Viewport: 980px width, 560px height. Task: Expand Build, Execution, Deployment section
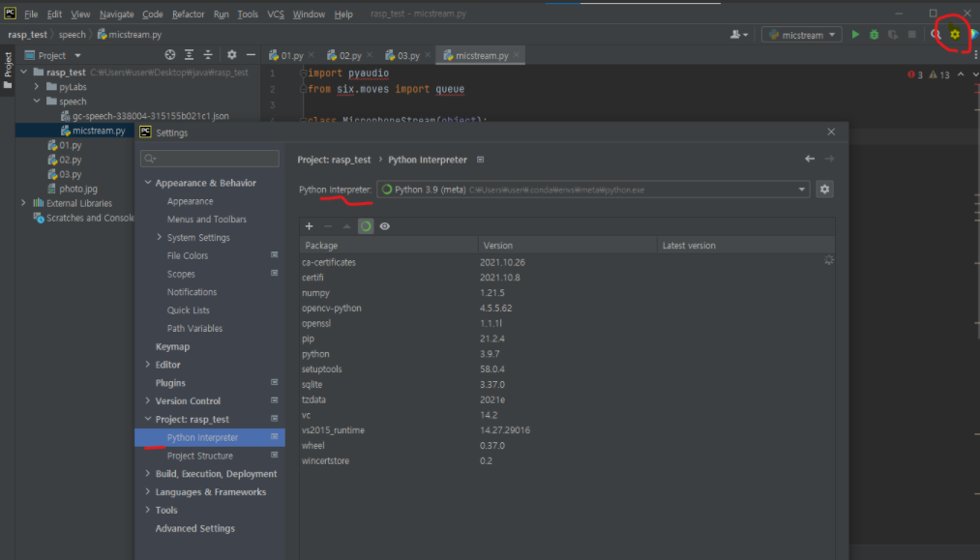click(148, 473)
